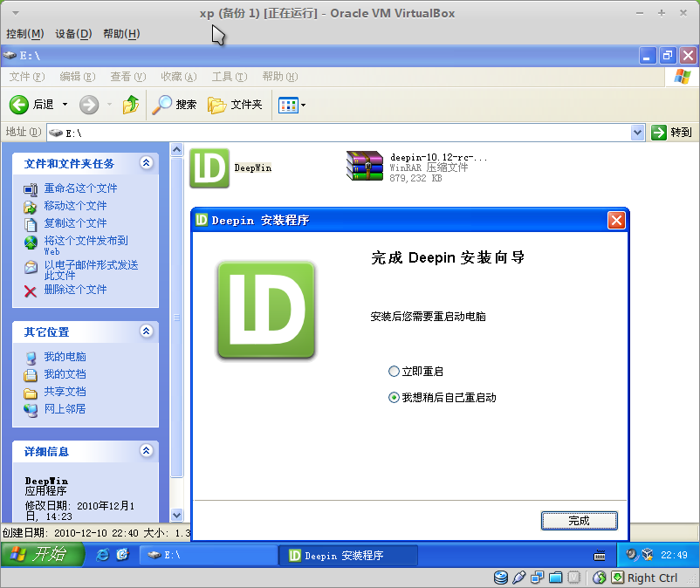Select the DeepWin application icon

point(209,168)
